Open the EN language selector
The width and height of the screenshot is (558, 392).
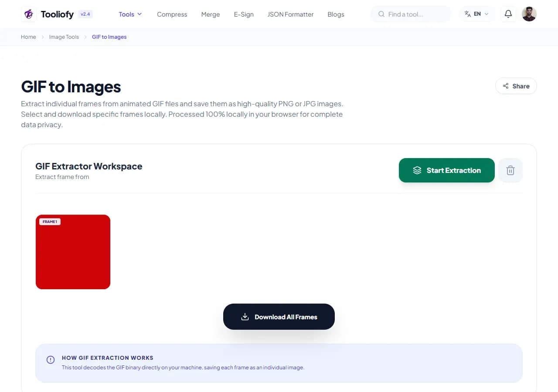[477, 14]
